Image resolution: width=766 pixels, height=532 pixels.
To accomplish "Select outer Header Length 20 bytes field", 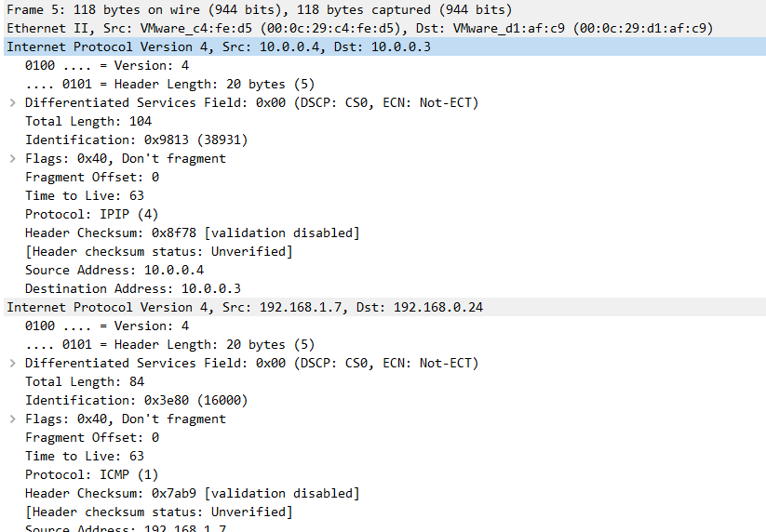I will click(170, 84).
